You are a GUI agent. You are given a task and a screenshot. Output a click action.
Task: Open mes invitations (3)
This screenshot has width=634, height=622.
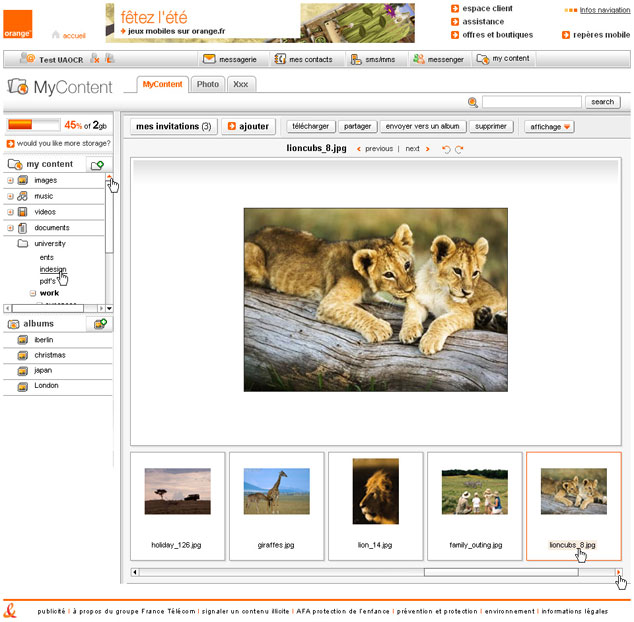click(x=173, y=127)
